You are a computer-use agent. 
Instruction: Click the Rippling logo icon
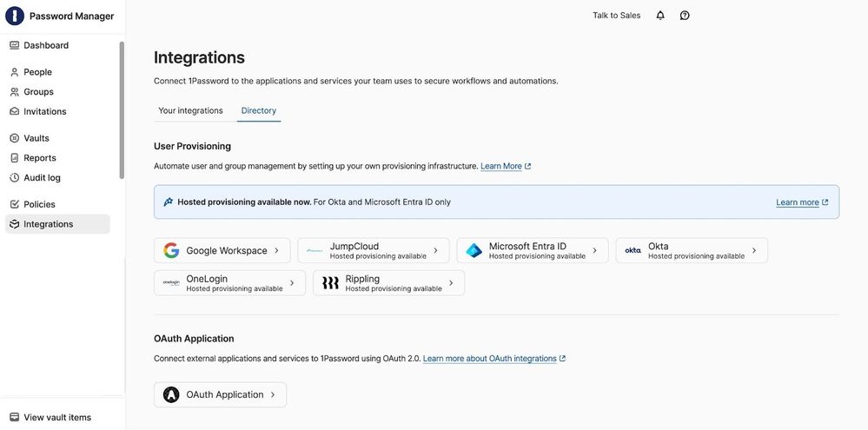[330, 283]
